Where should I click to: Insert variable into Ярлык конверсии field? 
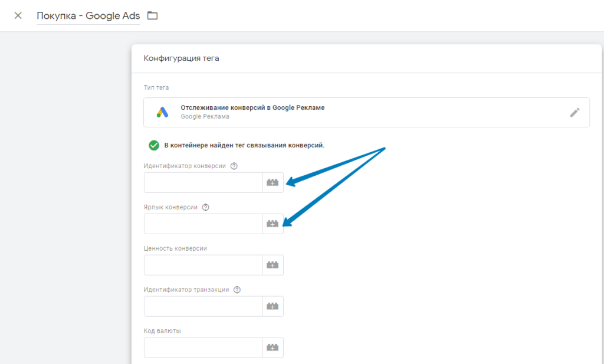click(273, 224)
